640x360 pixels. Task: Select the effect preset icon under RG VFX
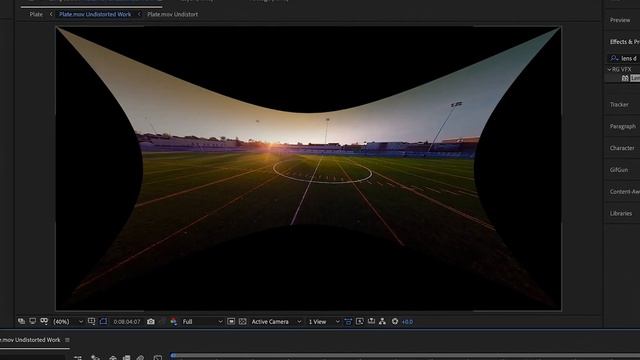pos(625,78)
